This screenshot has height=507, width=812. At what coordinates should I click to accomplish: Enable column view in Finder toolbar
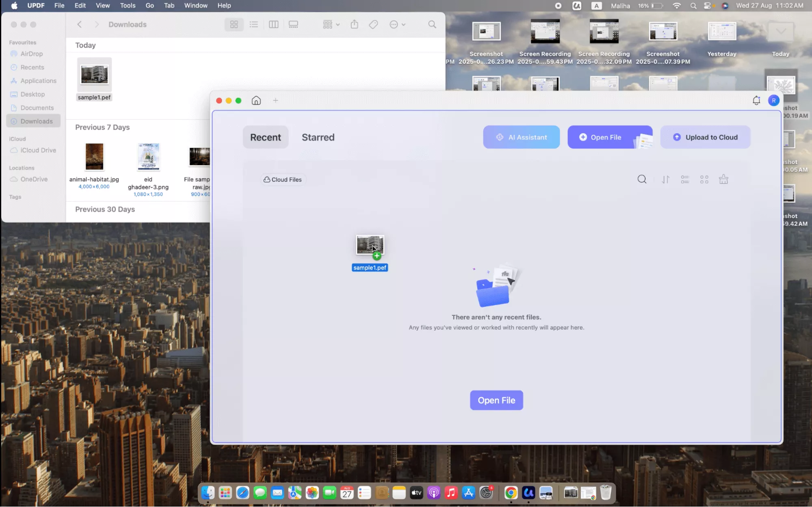[x=273, y=24]
